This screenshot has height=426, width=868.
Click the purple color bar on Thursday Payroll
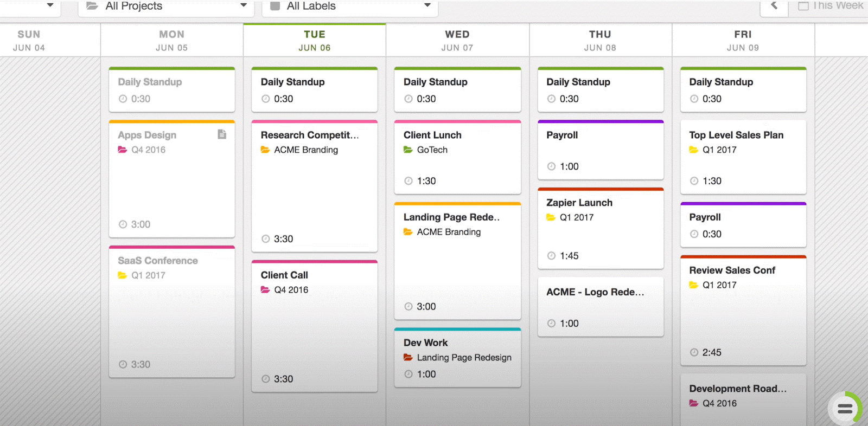[x=601, y=122]
